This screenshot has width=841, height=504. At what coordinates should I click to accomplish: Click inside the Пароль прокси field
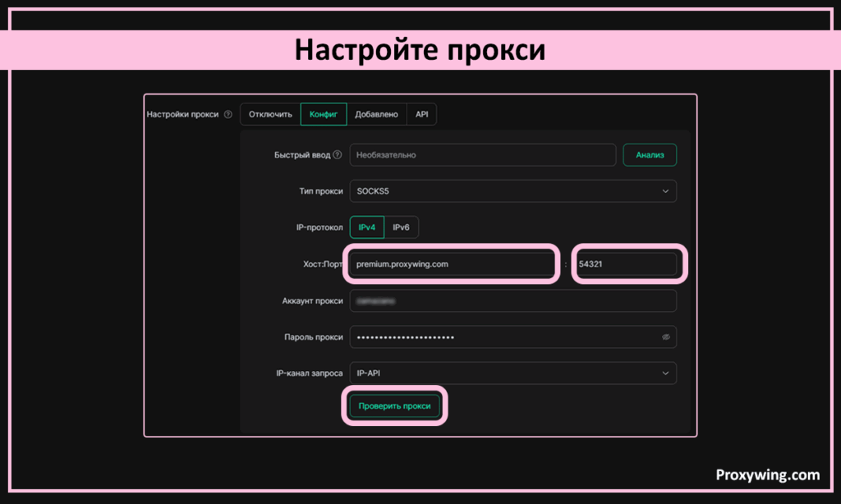pos(501,337)
